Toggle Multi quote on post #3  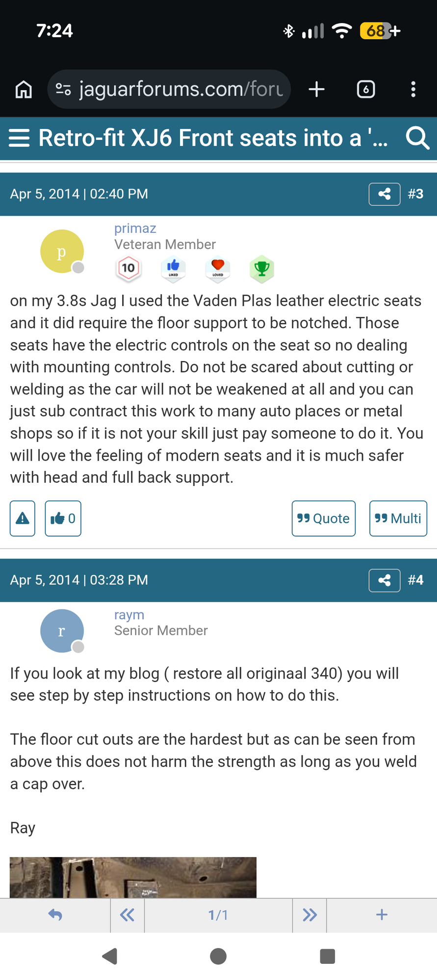[398, 518]
